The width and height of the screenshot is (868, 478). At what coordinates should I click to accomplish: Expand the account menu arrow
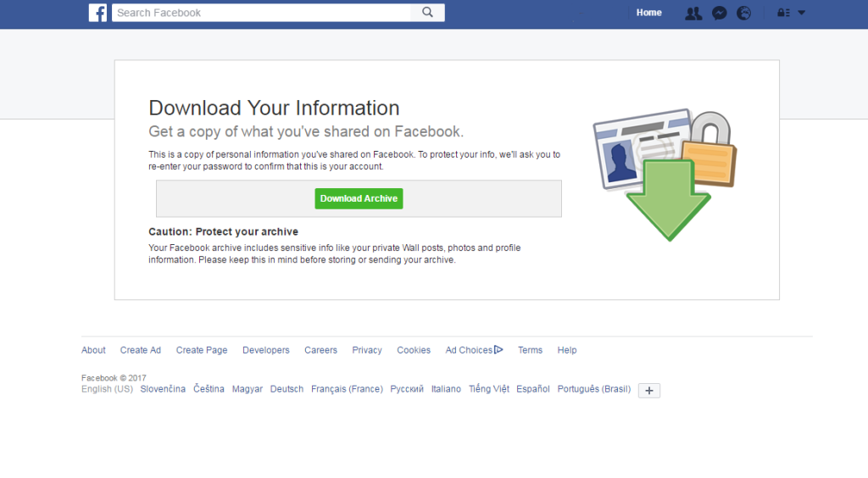801,13
